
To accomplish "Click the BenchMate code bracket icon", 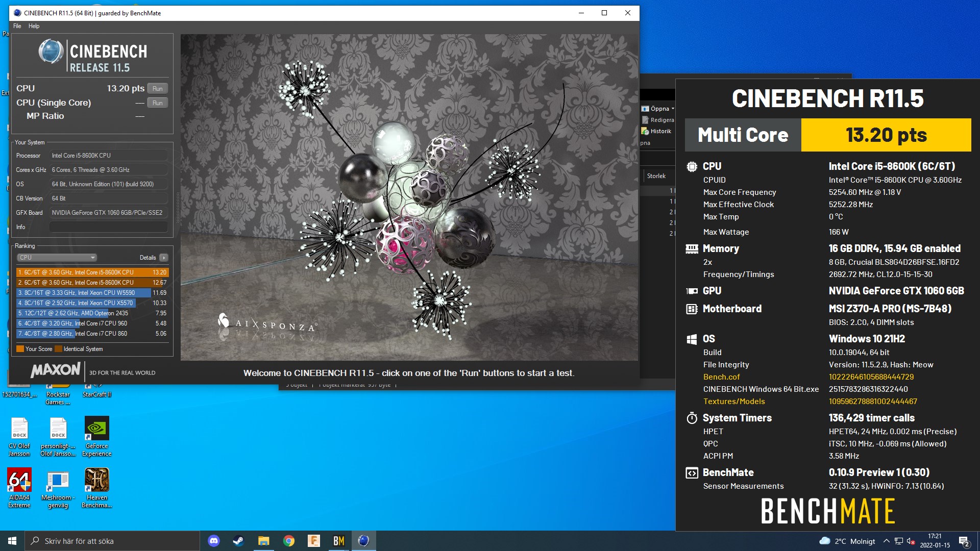I will pos(692,473).
